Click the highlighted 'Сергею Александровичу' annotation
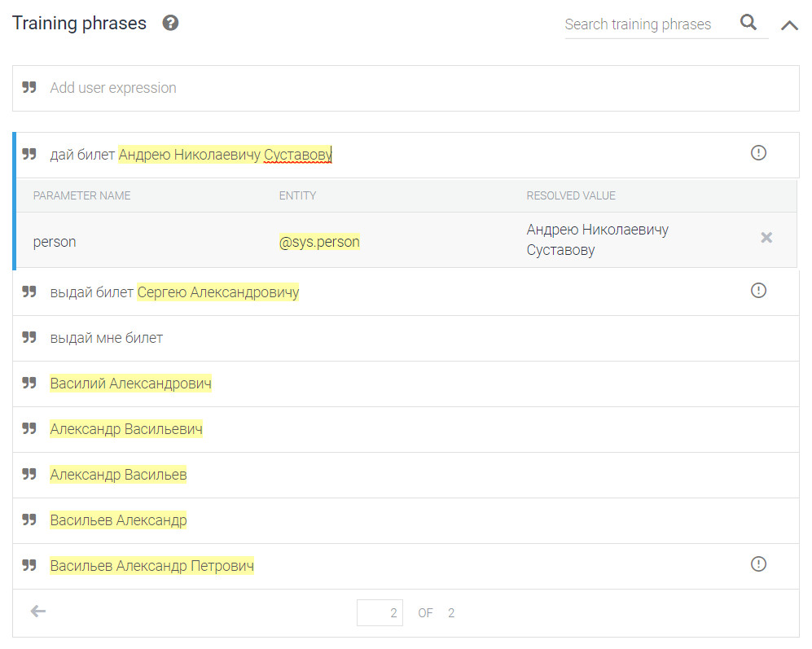Viewport: 812px width, 649px height. pyautogui.click(x=217, y=292)
